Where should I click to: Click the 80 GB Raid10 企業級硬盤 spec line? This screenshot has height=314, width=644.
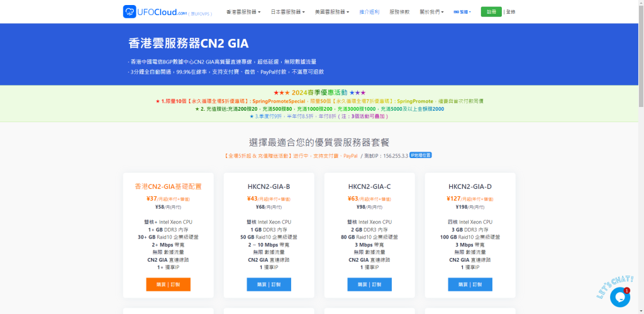point(370,237)
